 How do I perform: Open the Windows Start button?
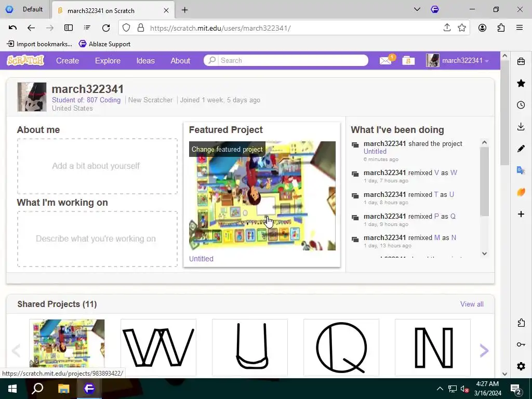click(12, 389)
